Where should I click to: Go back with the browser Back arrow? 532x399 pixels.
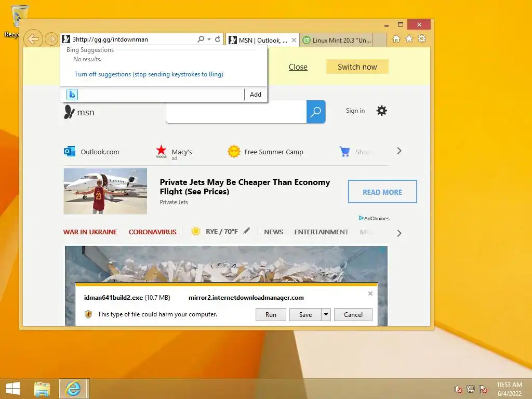tap(33, 39)
